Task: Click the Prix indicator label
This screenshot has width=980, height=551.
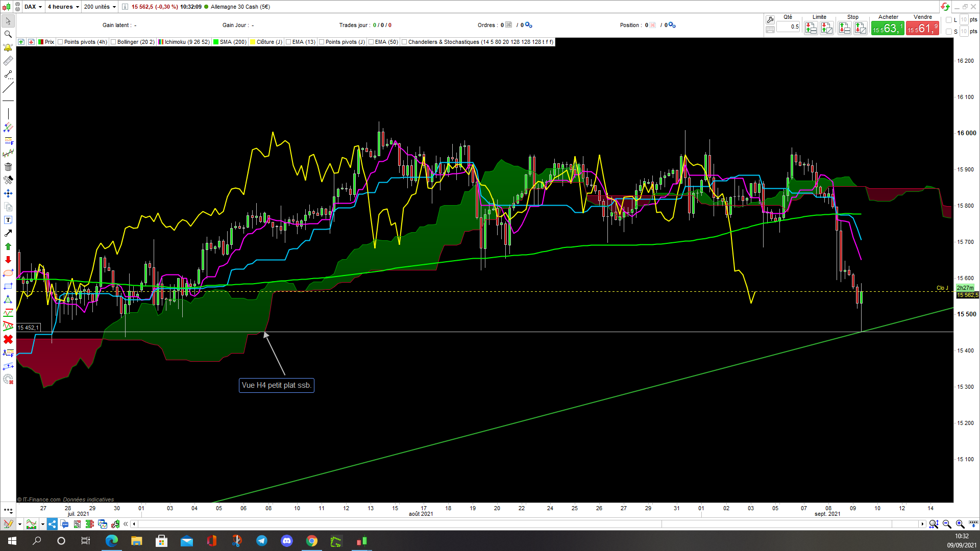Action: [x=50, y=42]
